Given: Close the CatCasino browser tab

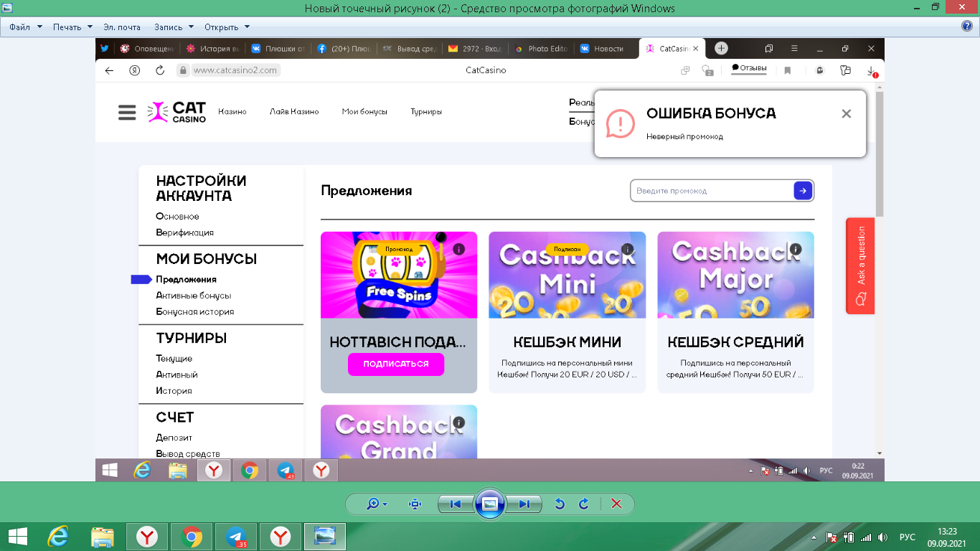Looking at the screenshot, I should click(x=696, y=49).
